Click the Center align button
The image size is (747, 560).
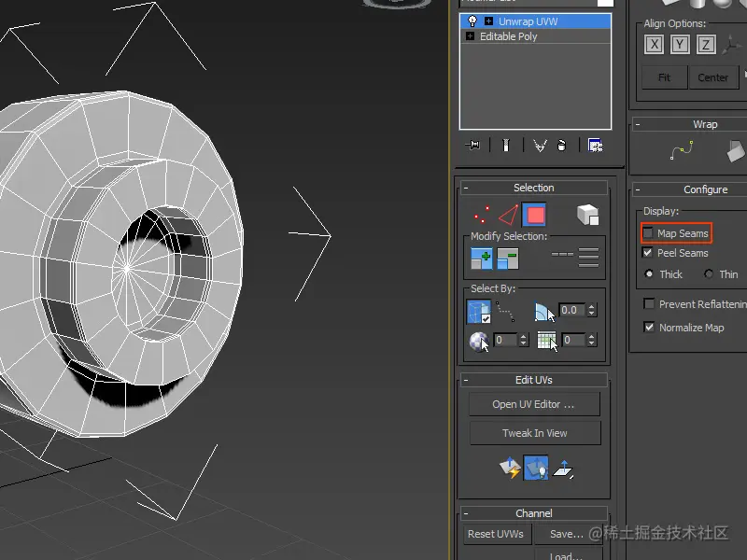tap(713, 77)
